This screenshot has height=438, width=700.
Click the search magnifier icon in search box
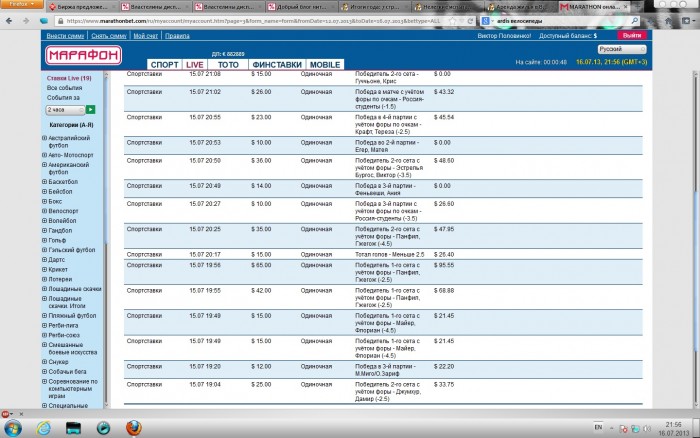tap(634, 21)
